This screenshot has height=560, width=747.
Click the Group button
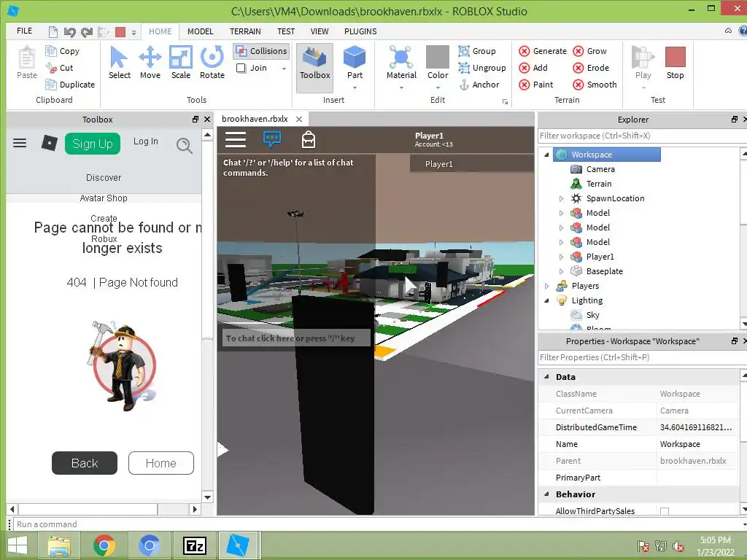click(x=477, y=51)
